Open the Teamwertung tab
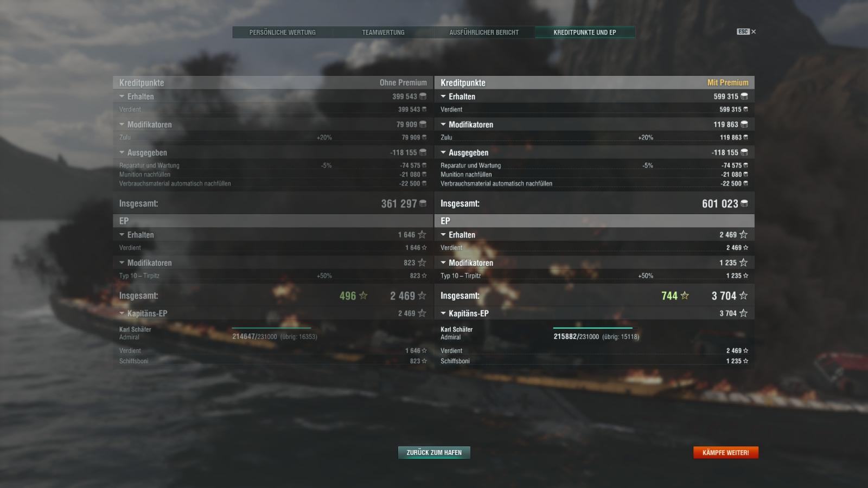Viewport: 868px width, 488px height. 384,33
